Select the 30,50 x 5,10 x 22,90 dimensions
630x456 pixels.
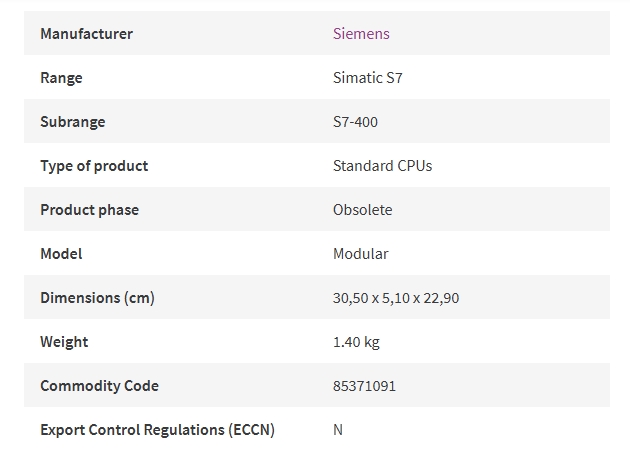tap(396, 298)
